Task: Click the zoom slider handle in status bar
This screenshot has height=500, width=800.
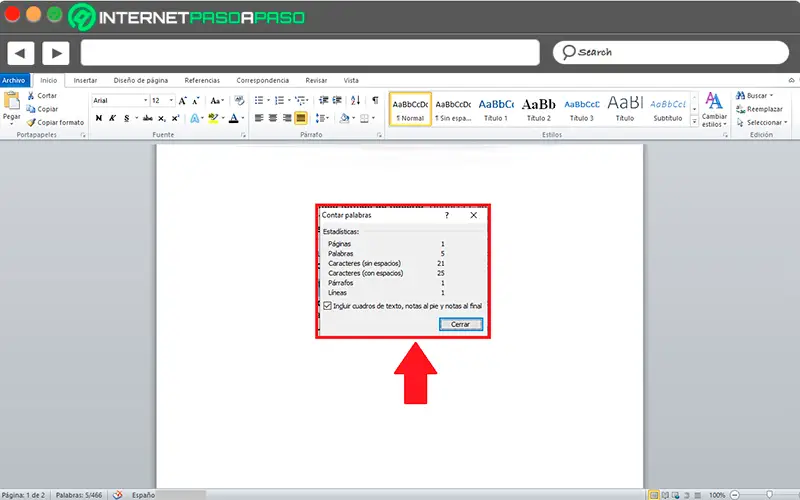Action: pyautogui.click(x=769, y=494)
